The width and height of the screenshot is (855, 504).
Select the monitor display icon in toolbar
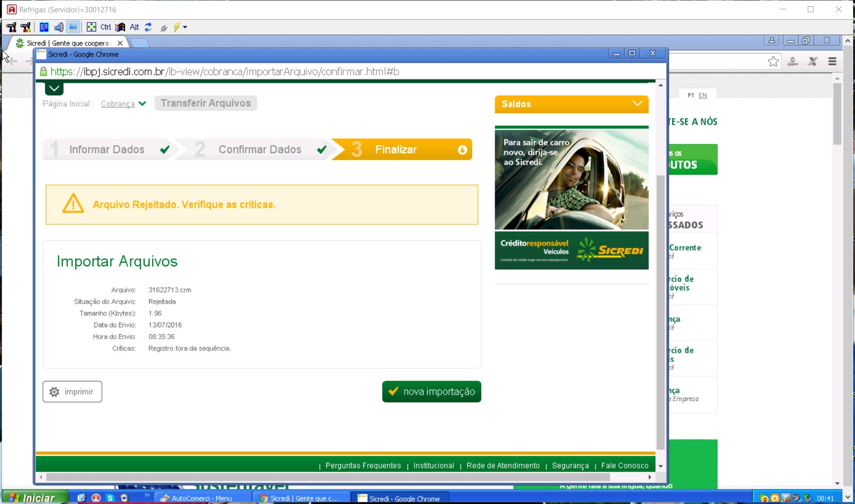73,27
